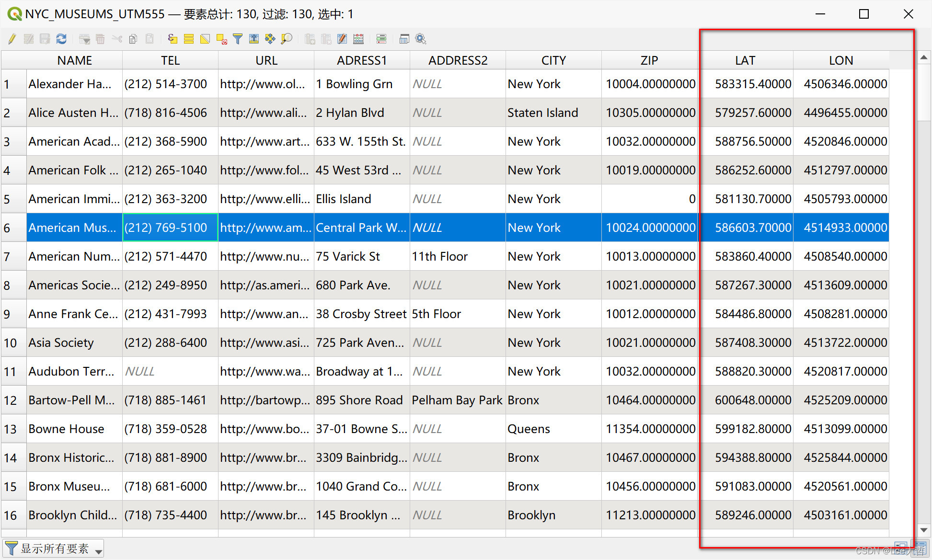932x560 pixels.
Task: Select row number 1 header
Action: point(13,84)
